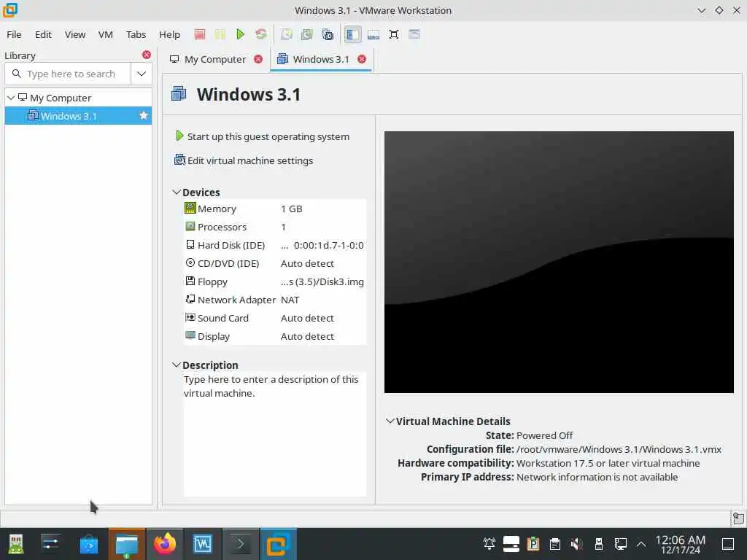The width and height of the screenshot is (747, 560).
Task: Click the Revert to Snapshot toolbar icon
Action: point(307,34)
